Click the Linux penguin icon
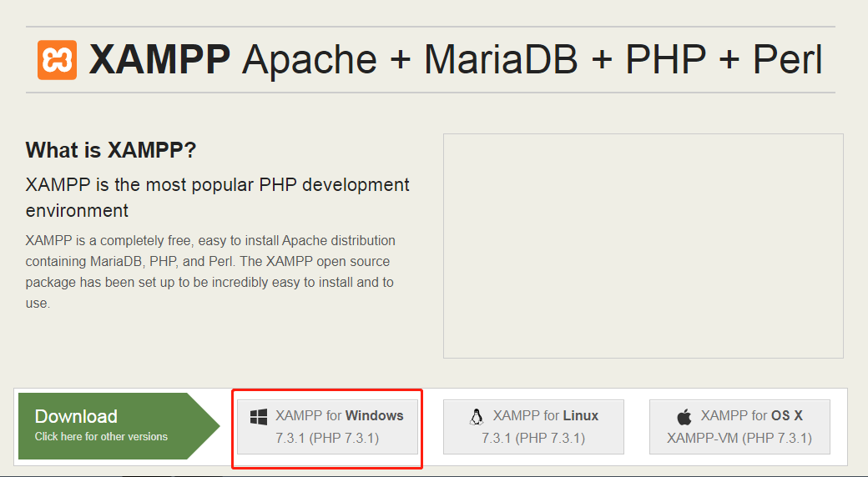868x477 pixels. click(477, 416)
